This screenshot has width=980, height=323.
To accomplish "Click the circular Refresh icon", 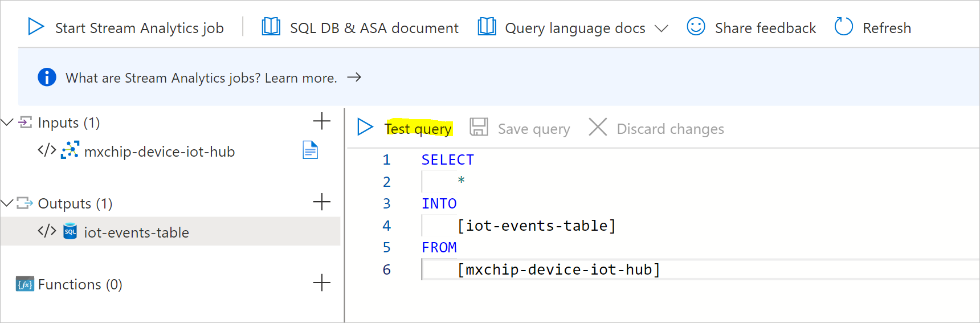I will [x=843, y=27].
